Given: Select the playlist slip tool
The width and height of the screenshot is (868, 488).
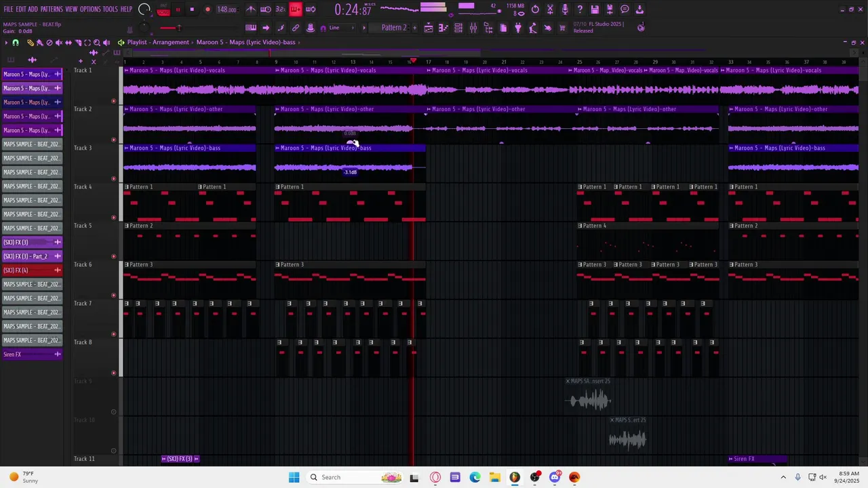Looking at the screenshot, I should coord(68,42).
